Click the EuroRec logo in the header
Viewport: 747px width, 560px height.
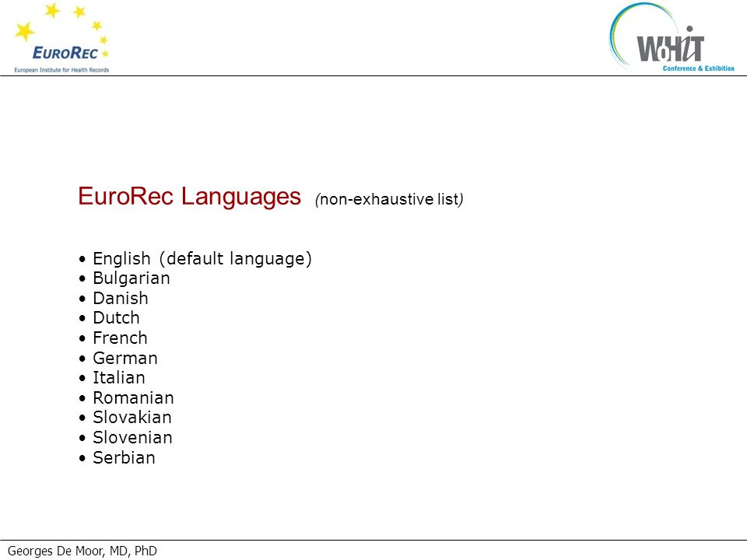click(x=62, y=38)
